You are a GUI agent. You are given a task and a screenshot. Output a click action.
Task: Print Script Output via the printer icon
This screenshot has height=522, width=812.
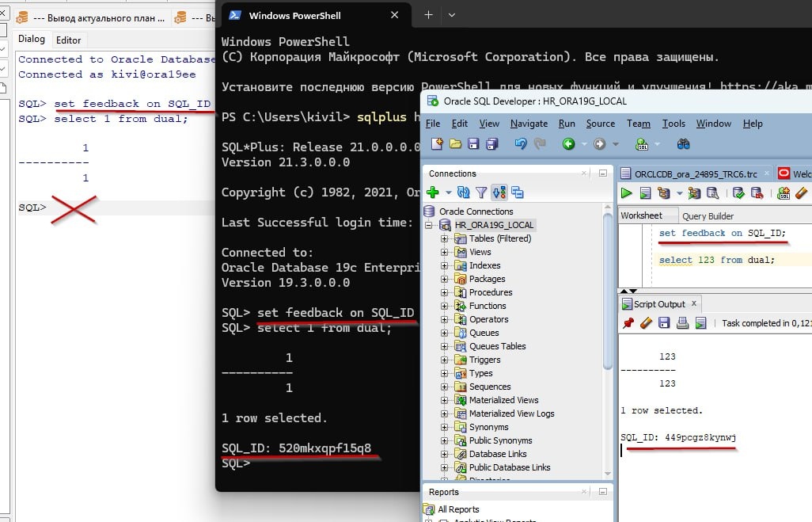pos(682,323)
